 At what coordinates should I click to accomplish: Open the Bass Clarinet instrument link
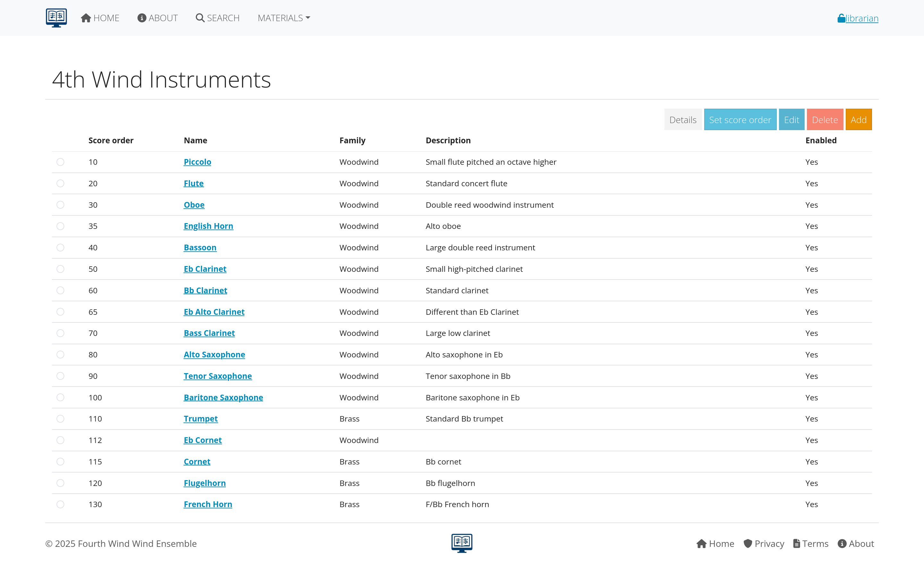[209, 333]
